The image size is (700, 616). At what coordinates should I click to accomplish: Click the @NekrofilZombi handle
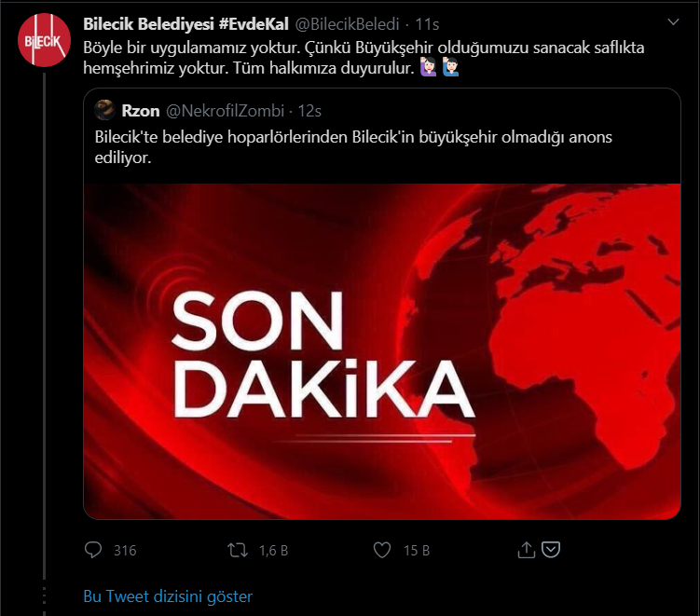point(225,111)
